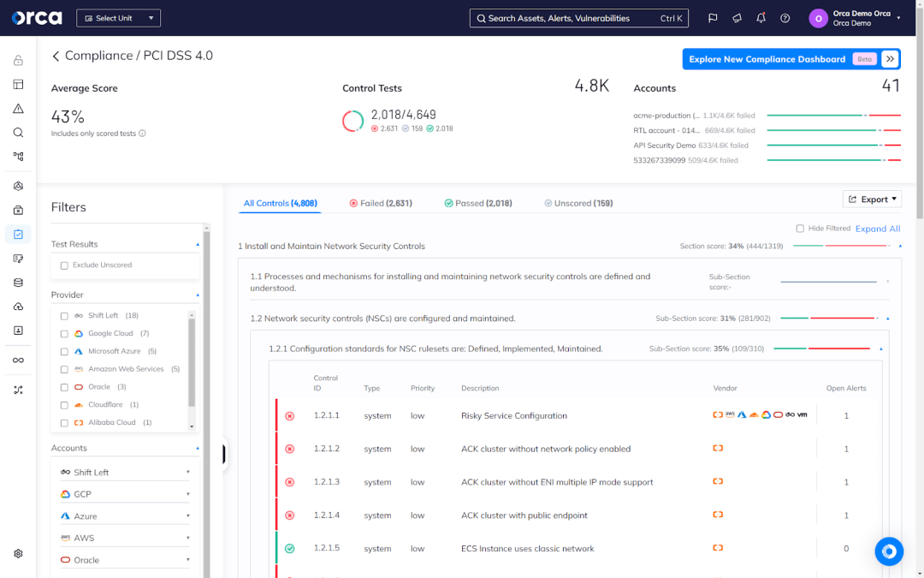The image size is (924, 578).
Task: Open the dashboard layout sidebar icon
Action: 18,84
